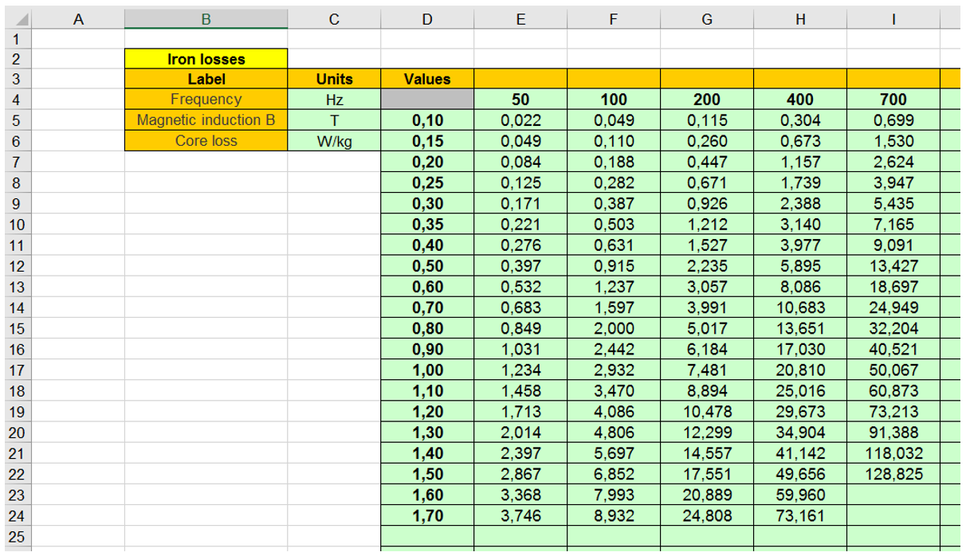Select the 700 frequency header cell

point(893,100)
